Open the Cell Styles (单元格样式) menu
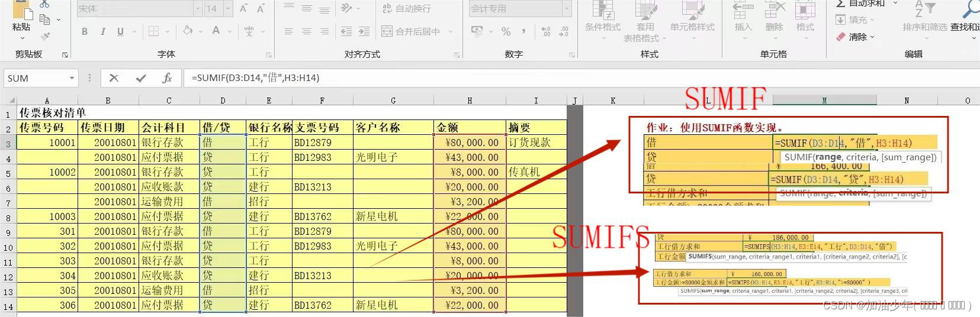 (x=692, y=21)
